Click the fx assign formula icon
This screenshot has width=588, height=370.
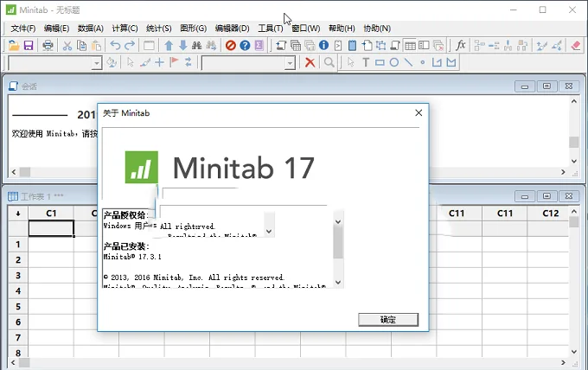tap(461, 45)
